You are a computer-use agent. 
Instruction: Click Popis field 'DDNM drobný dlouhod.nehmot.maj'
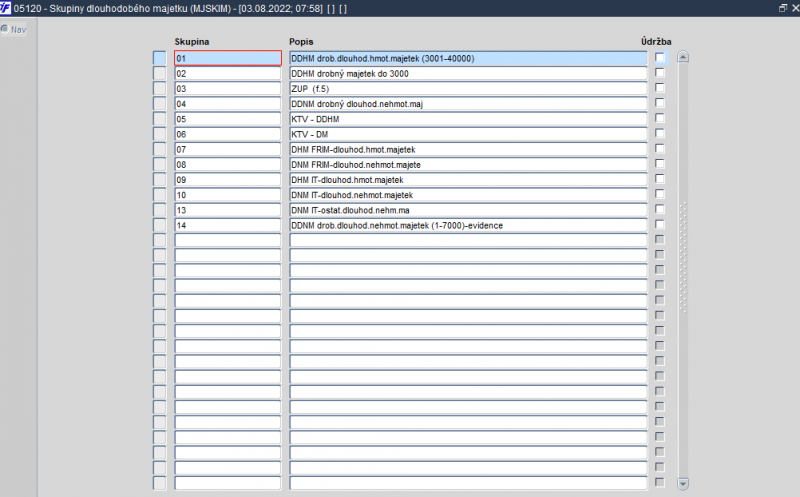[468, 104]
